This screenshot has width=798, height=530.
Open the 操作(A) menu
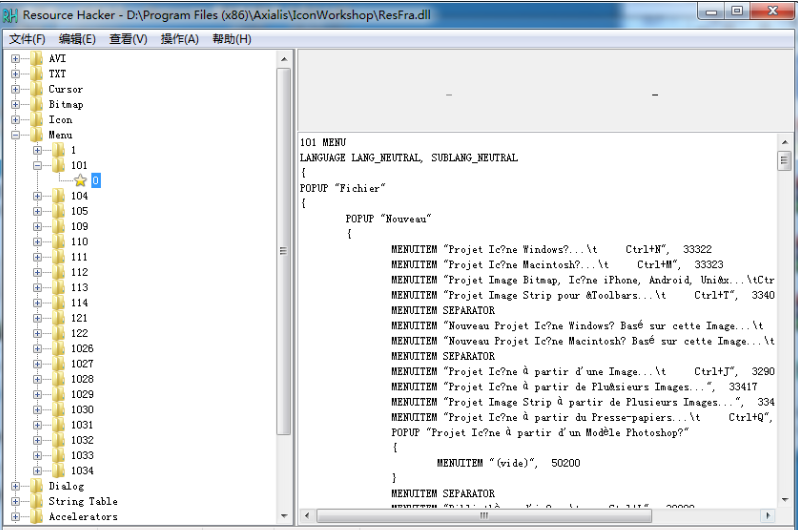179,39
